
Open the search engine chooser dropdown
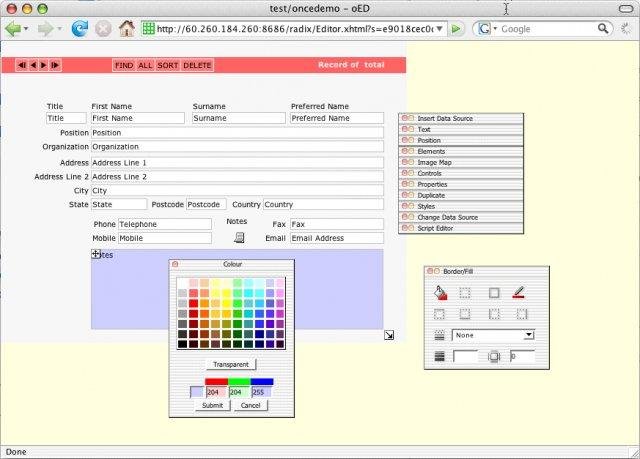click(495, 29)
